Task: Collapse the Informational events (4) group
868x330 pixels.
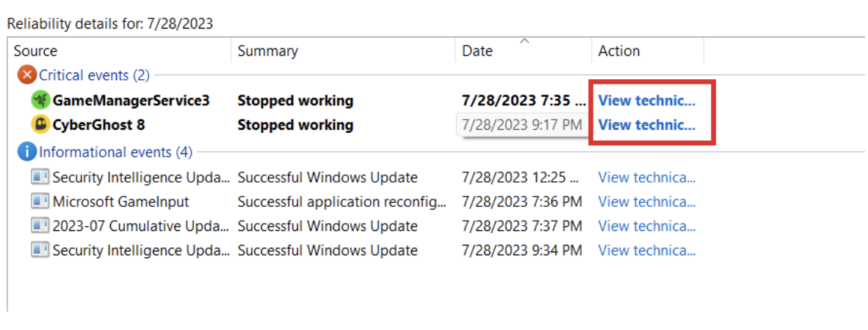Action: tap(115, 153)
